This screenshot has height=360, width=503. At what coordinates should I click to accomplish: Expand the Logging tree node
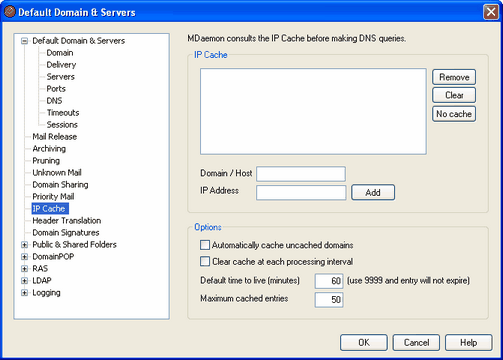coord(24,293)
